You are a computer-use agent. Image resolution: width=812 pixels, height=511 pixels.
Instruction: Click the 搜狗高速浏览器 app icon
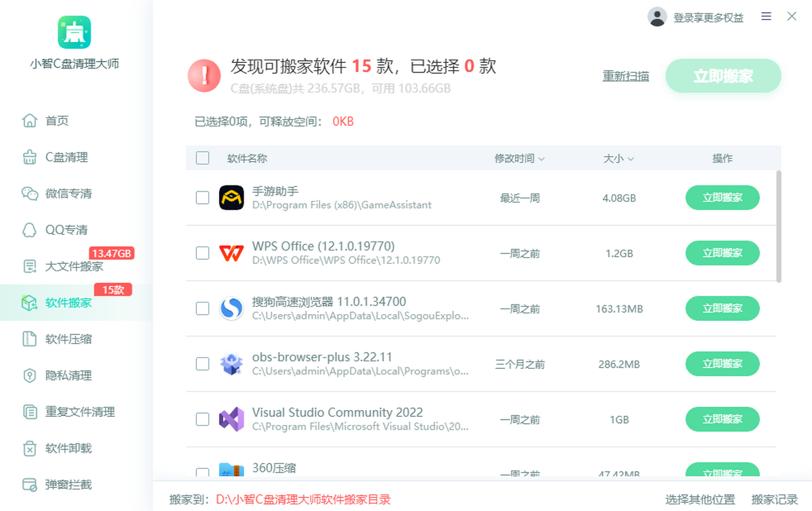[x=231, y=309]
